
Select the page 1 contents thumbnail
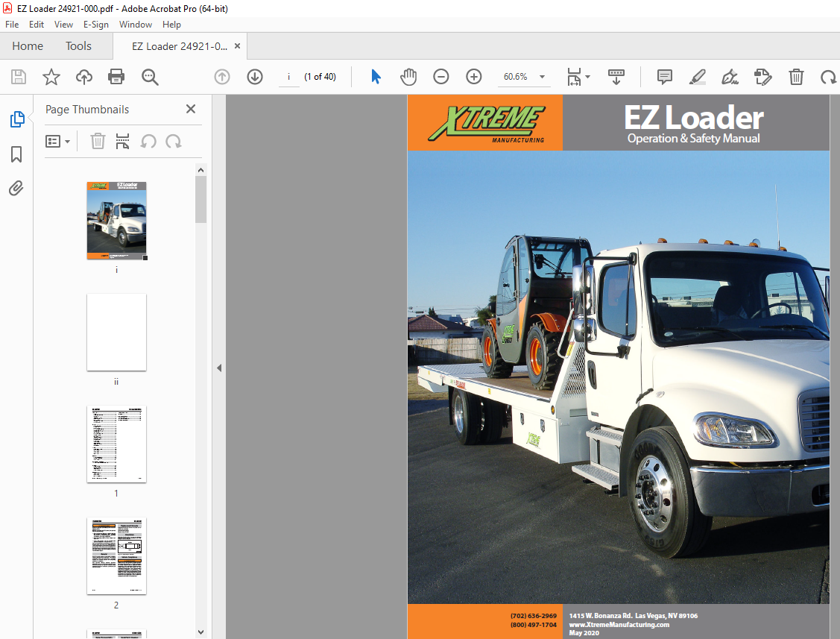pyautogui.click(x=117, y=444)
